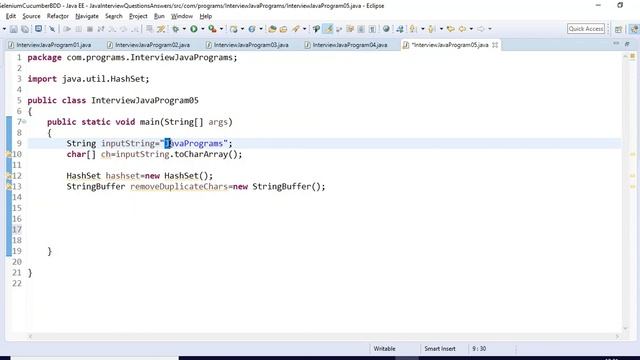The image size is (640, 360).
Task: Open the Project menu
Action: [x=138, y=16]
